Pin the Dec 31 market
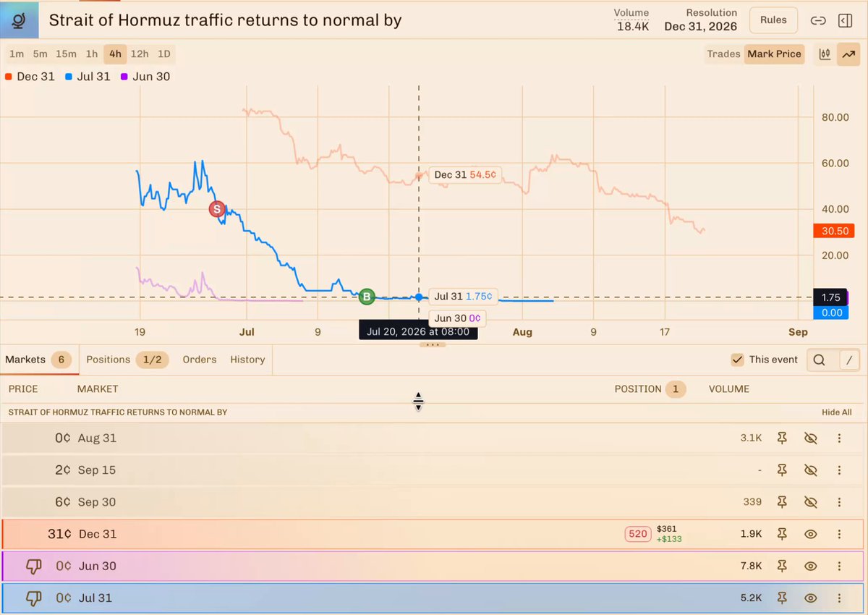868x615 pixels. [x=782, y=534]
